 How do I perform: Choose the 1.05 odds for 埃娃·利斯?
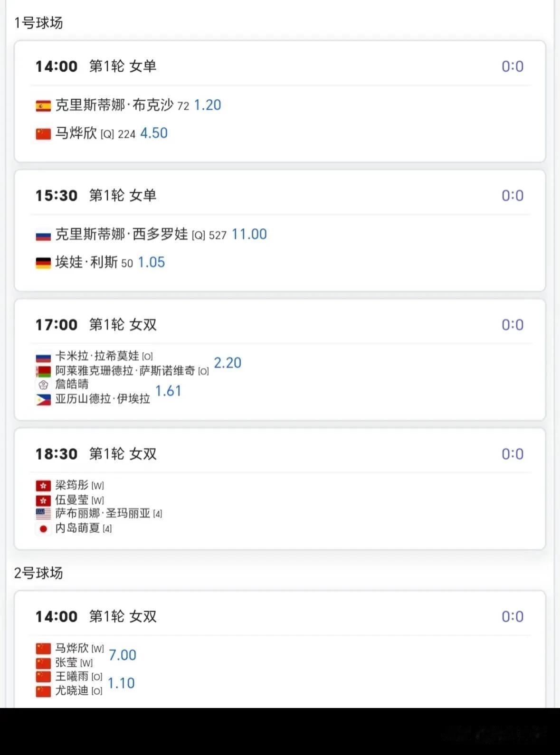(x=152, y=262)
